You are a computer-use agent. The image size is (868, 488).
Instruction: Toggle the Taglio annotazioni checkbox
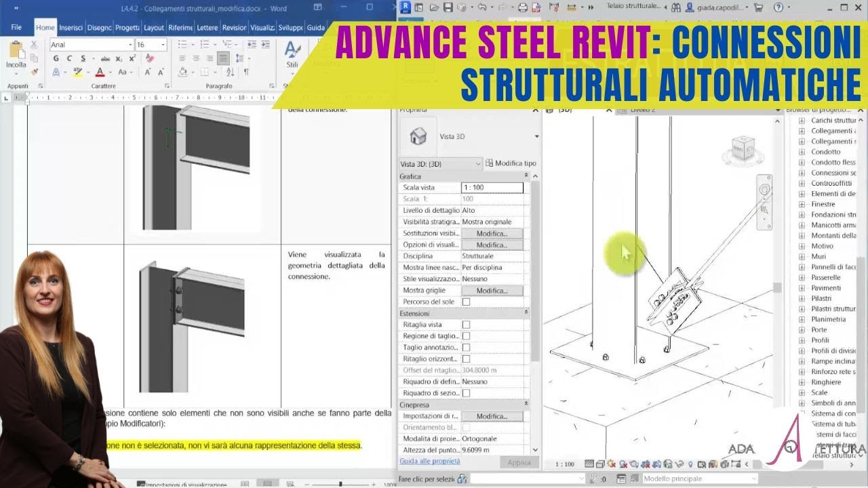[x=466, y=348]
